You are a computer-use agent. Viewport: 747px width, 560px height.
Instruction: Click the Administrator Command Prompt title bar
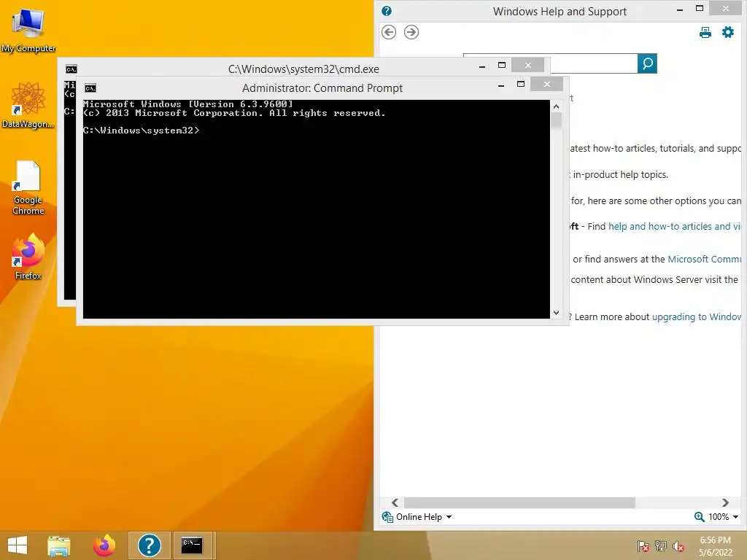tap(322, 88)
